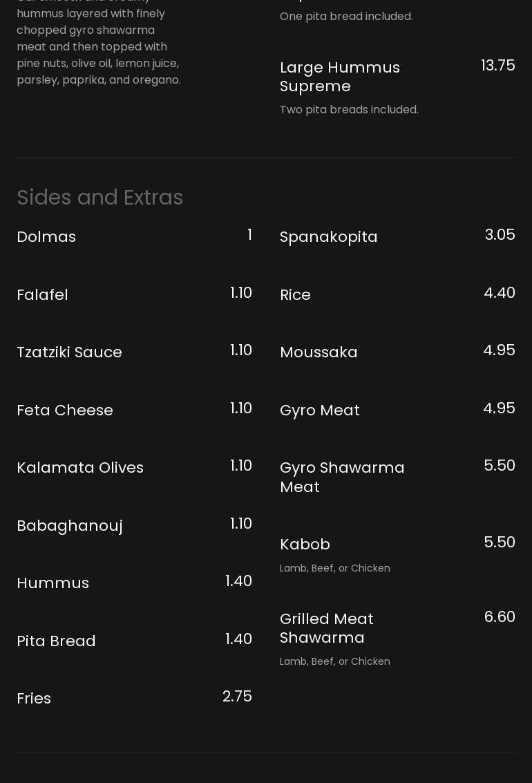Click the Babaghanouj menu entry
The height and width of the screenshot is (783, 532).
70,525
